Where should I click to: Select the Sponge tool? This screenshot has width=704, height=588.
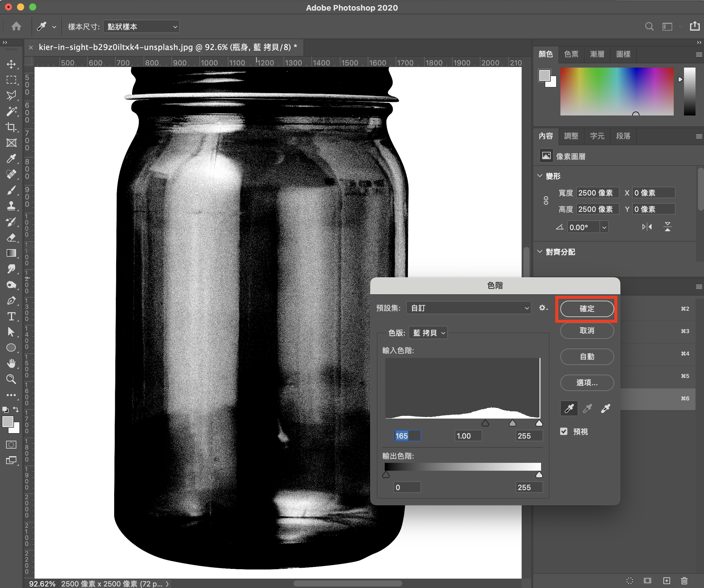click(x=12, y=285)
